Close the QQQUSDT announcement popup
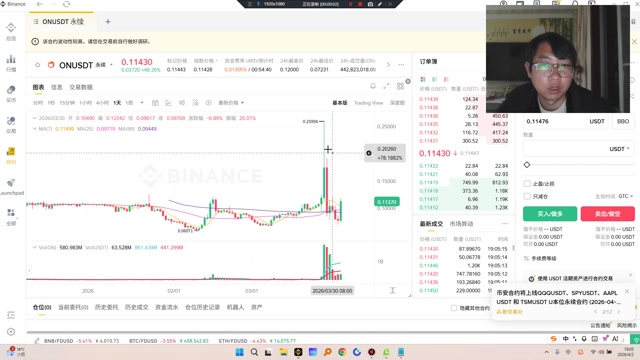Viewport: 640px width, 360px height. pos(627,291)
